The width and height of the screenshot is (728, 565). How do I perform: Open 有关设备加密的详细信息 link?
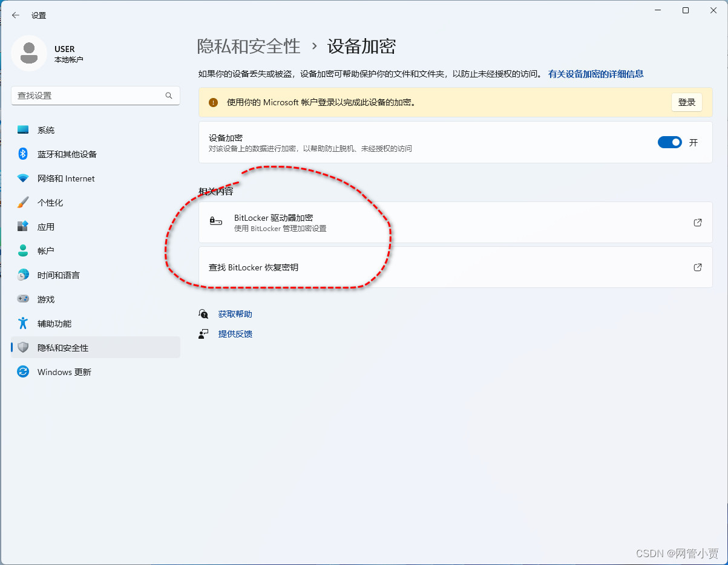coord(595,73)
